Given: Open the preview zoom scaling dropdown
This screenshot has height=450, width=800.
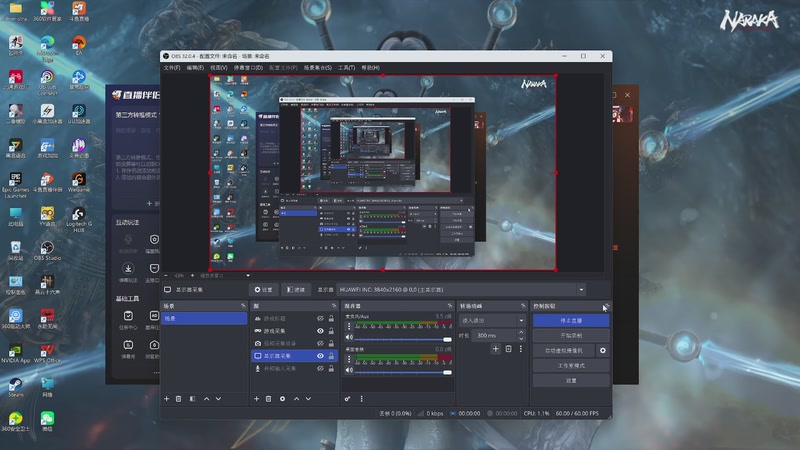Looking at the screenshot, I should [x=224, y=276].
